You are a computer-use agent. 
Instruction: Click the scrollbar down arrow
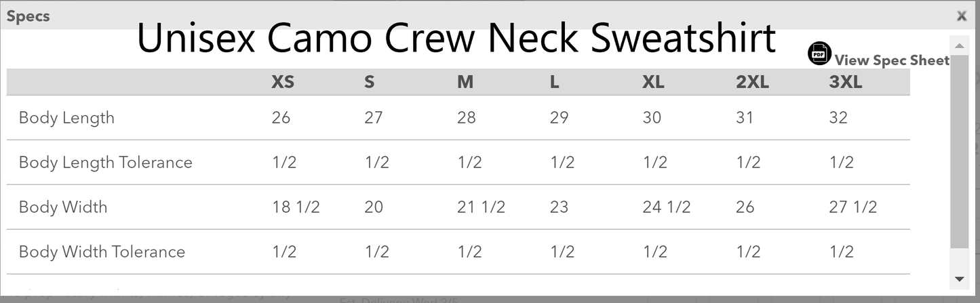959,279
